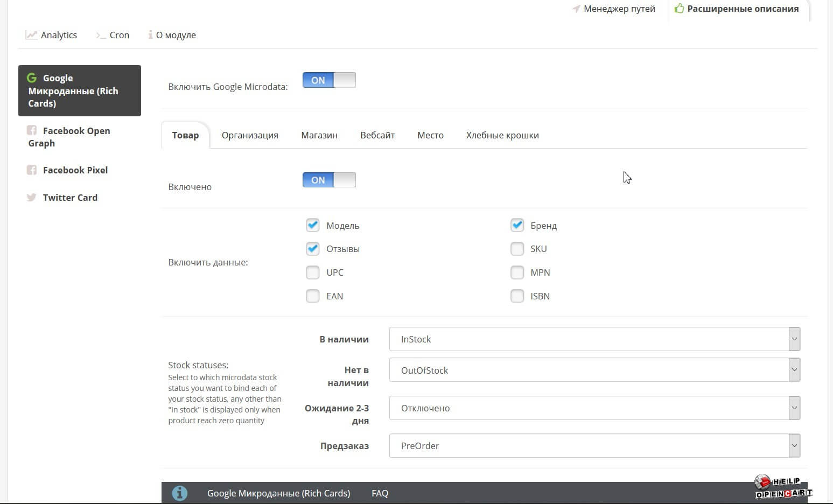Click the Analytics chart icon
Viewport: 833px width, 504px height.
click(x=31, y=35)
